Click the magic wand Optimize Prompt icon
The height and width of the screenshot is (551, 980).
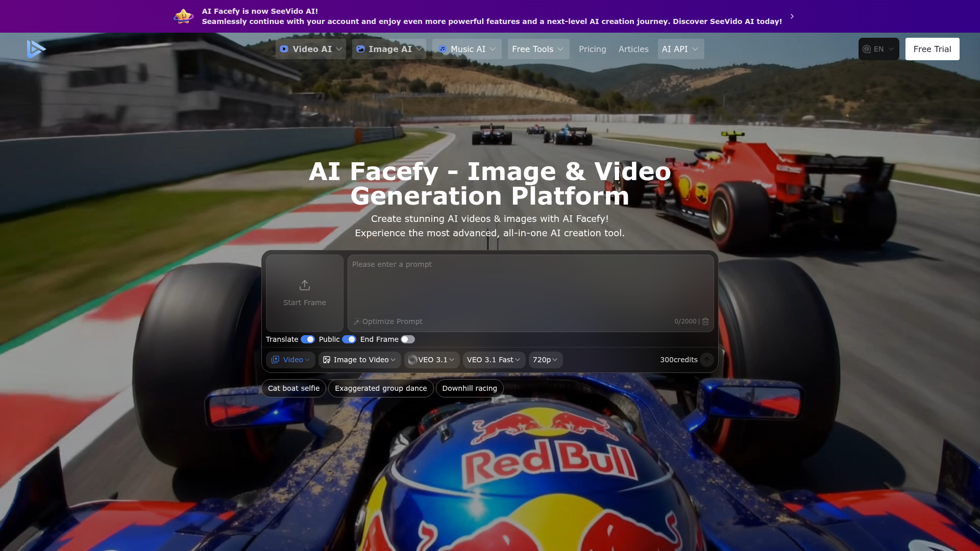[357, 321]
